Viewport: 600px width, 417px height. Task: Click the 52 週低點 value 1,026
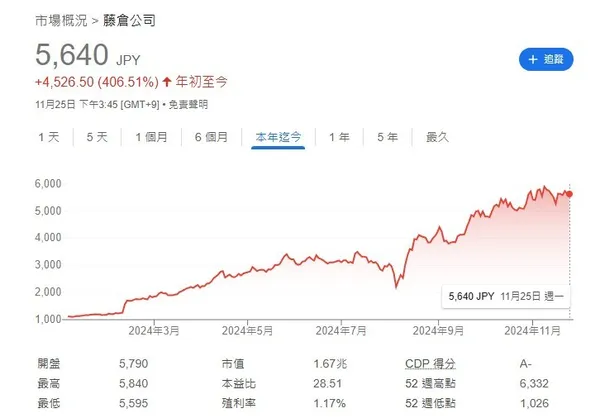pyautogui.click(x=534, y=403)
